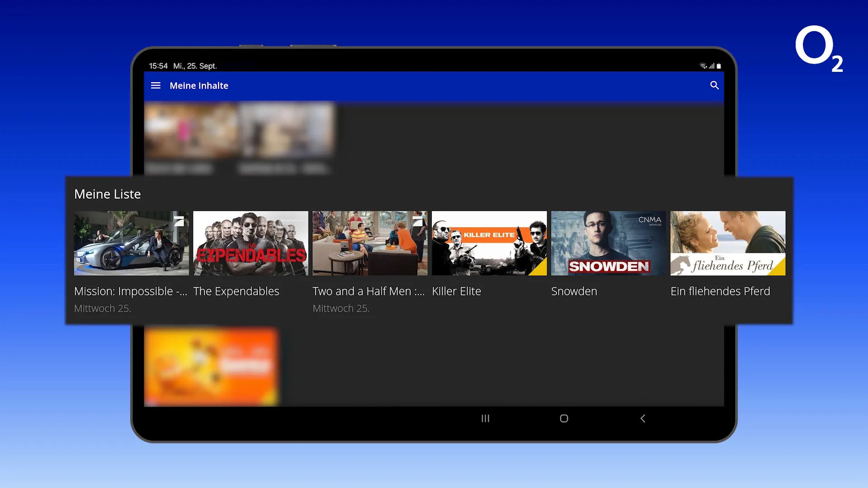Open the Killer Elite thumbnail

489,243
